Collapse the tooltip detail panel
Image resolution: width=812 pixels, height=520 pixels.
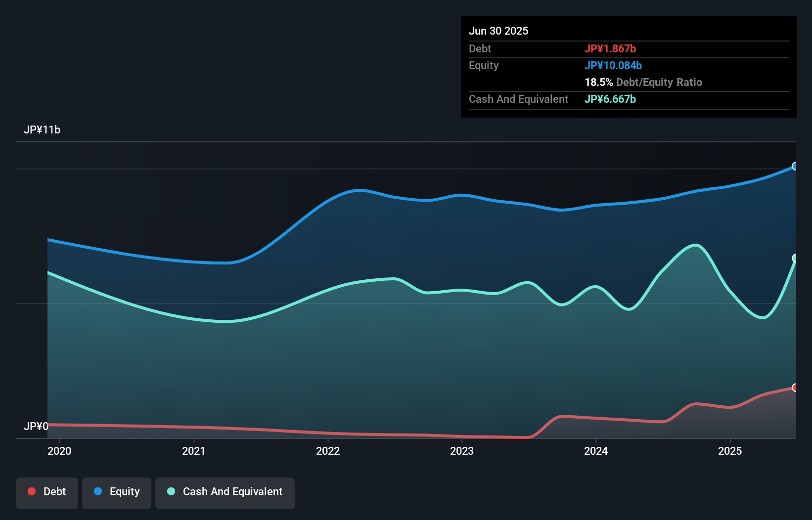tap(629, 67)
